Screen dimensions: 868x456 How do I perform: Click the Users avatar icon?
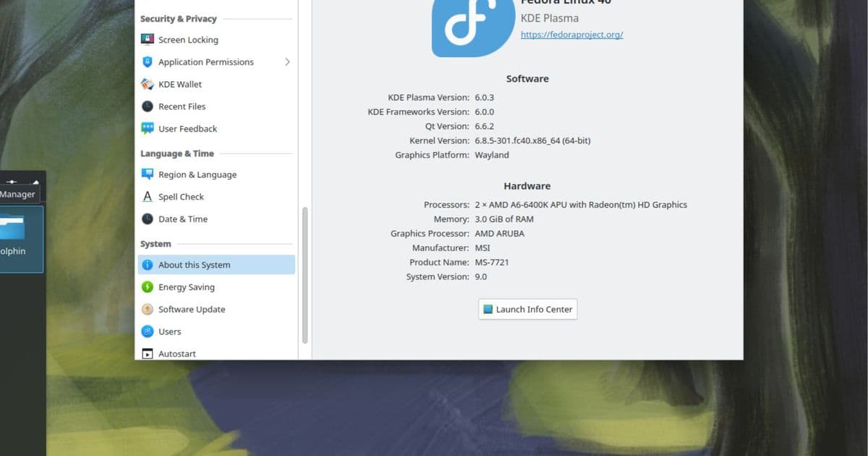click(x=148, y=332)
